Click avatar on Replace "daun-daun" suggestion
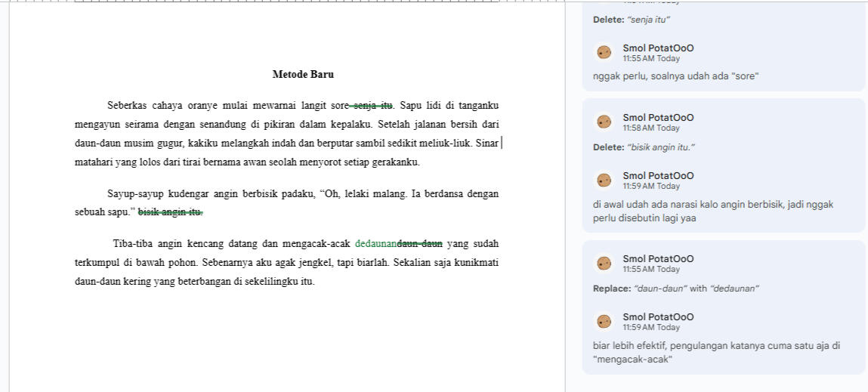The image size is (868, 392). coord(604,263)
